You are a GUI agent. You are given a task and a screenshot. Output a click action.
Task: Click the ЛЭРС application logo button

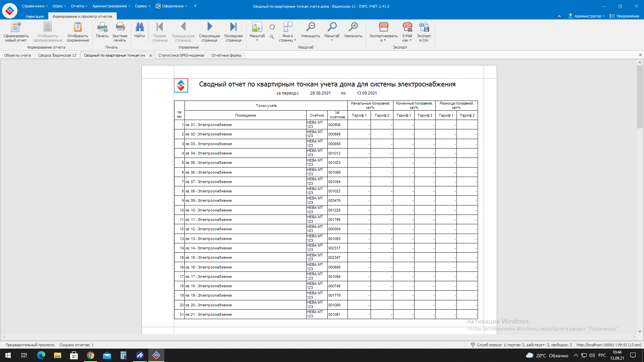(x=10, y=11)
